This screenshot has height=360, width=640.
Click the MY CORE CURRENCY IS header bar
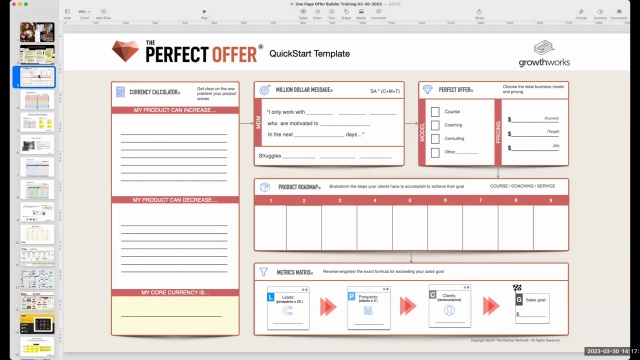pos(175,292)
